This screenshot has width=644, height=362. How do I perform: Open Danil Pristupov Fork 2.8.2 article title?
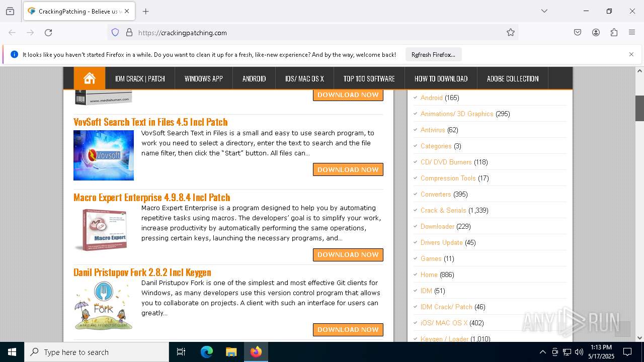pos(142,272)
